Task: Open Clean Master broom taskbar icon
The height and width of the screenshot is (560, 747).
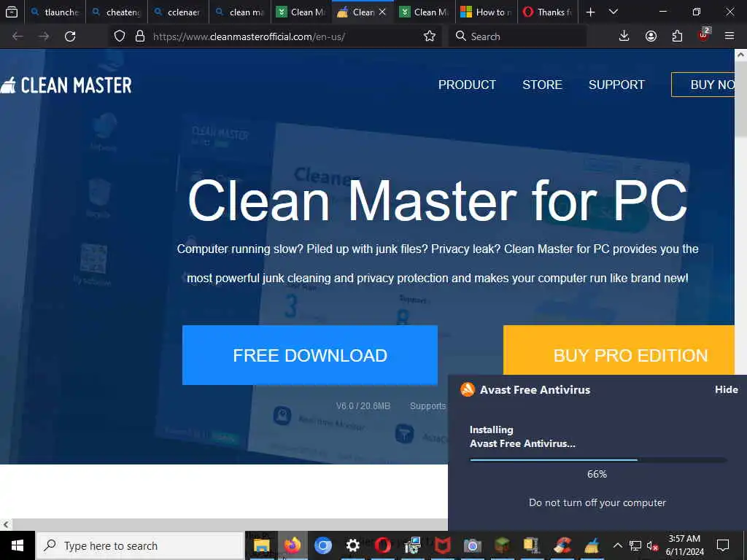Action: pos(592,545)
